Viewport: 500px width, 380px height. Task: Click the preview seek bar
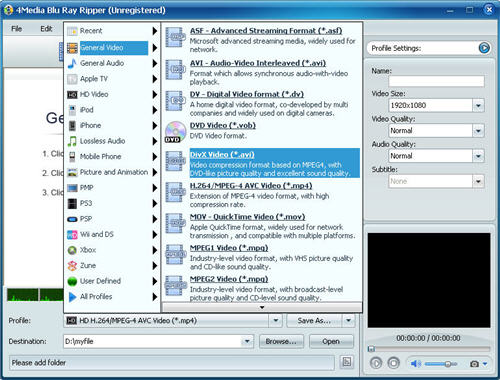click(x=429, y=349)
